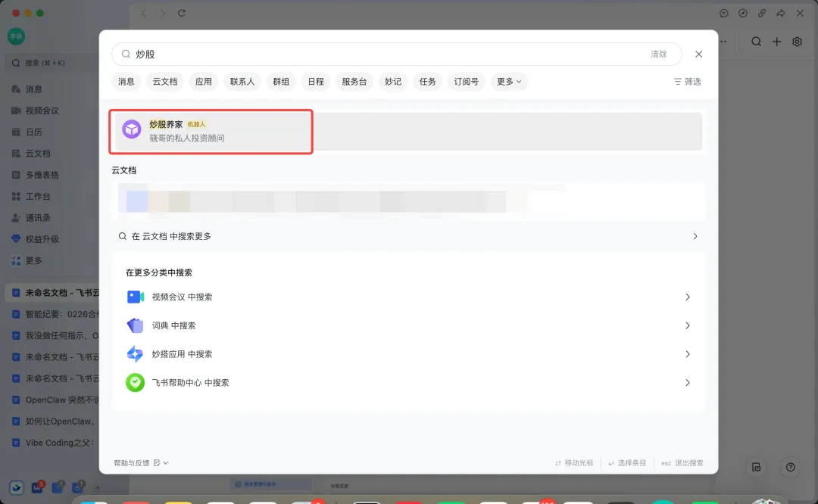Image resolution: width=818 pixels, height=504 pixels.
Task: Filter results by 订阅号
Action: point(466,81)
